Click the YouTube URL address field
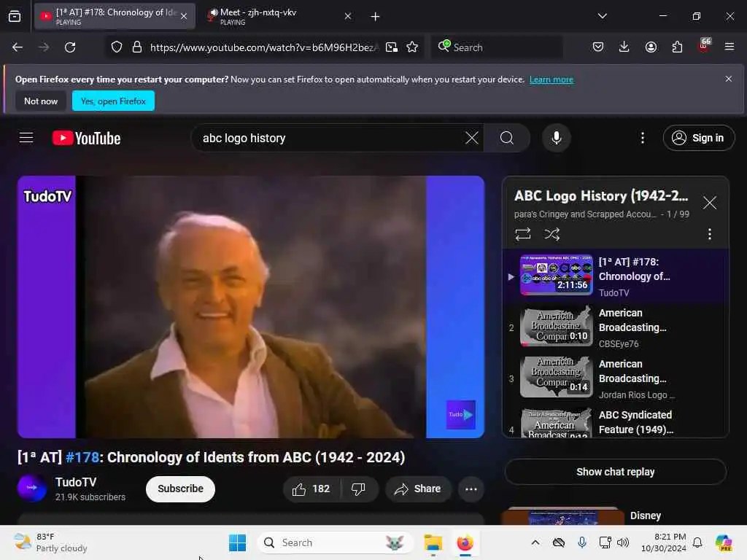 pyautogui.click(x=264, y=47)
